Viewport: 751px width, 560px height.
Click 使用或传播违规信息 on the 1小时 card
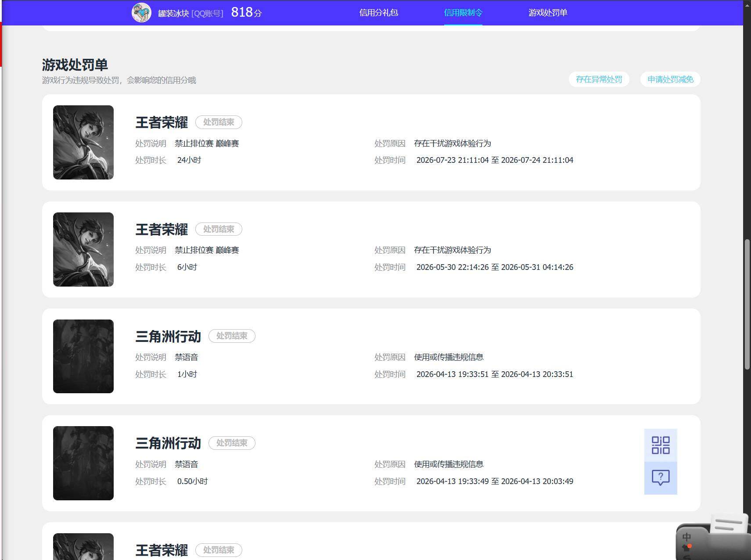click(x=449, y=357)
